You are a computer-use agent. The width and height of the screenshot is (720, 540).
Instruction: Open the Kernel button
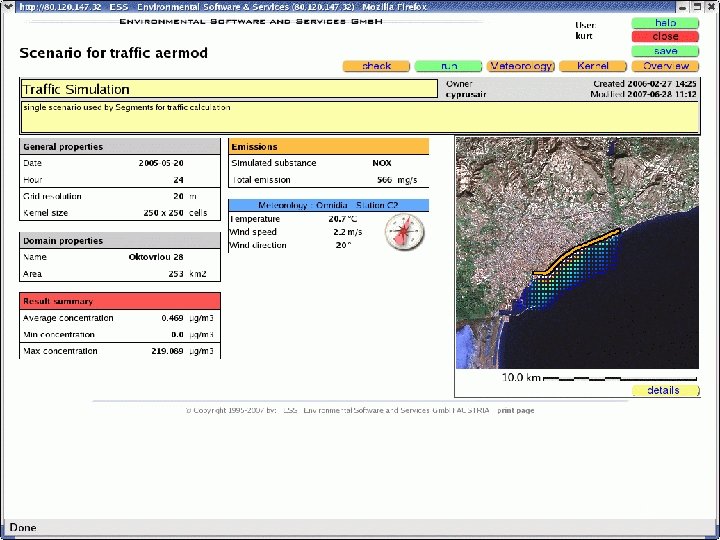pyautogui.click(x=593, y=66)
